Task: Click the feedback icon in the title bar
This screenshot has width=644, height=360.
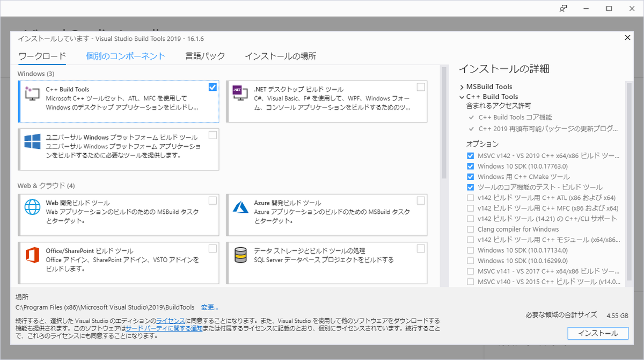Action: [563, 8]
